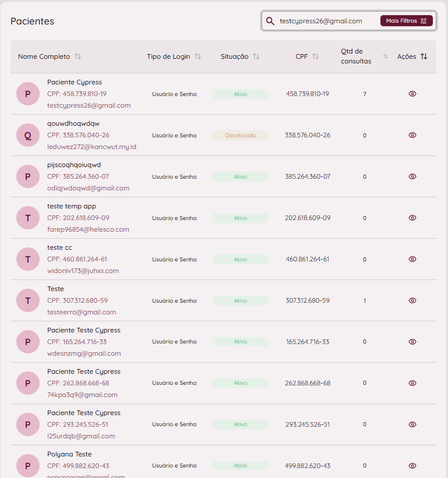View details for Paciente Cypress eye icon
Image resolution: width=448 pixels, height=478 pixels.
click(x=412, y=94)
